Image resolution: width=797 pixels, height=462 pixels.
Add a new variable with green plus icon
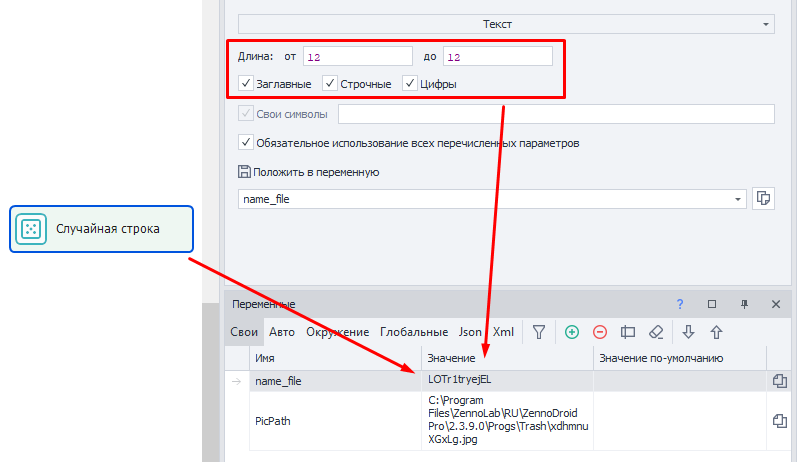[572, 332]
